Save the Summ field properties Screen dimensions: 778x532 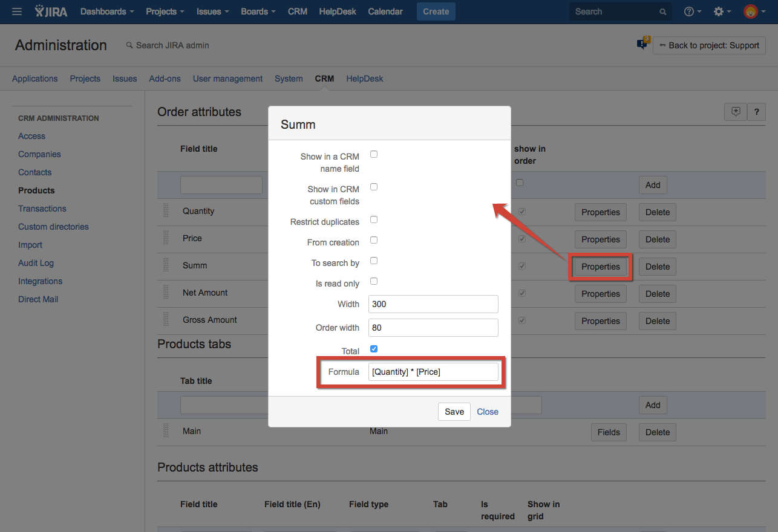(454, 412)
